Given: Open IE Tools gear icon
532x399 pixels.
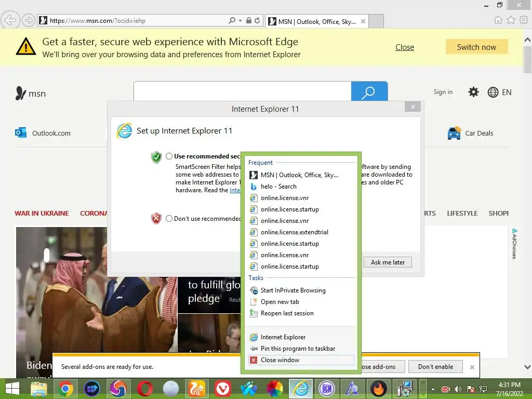Looking at the screenshot, I should [524, 20].
